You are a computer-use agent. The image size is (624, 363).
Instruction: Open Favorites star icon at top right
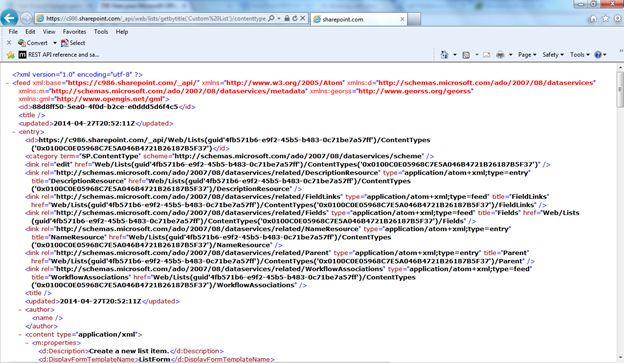[x=605, y=19]
